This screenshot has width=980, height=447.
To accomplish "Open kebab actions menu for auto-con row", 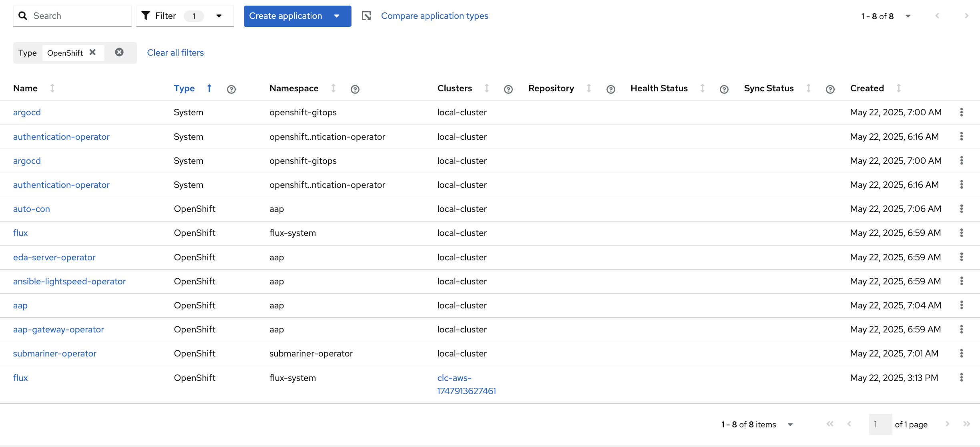I will 961,209.
